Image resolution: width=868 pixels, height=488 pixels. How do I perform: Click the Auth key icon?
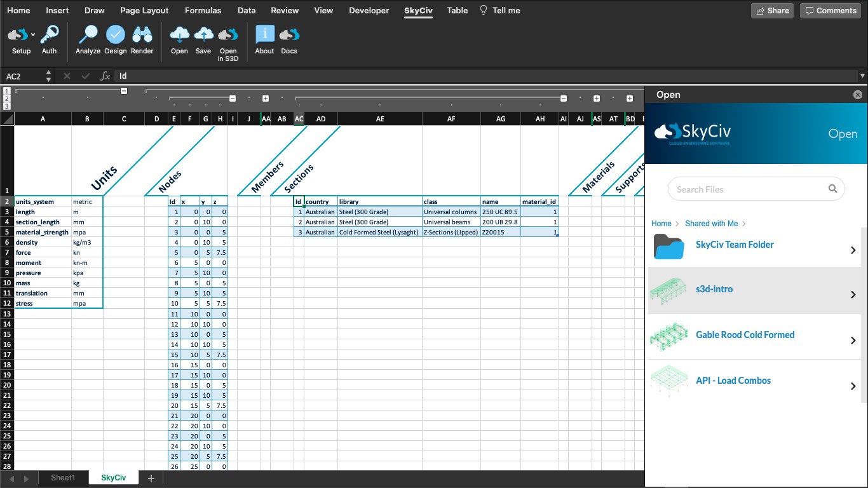[50, 34]
